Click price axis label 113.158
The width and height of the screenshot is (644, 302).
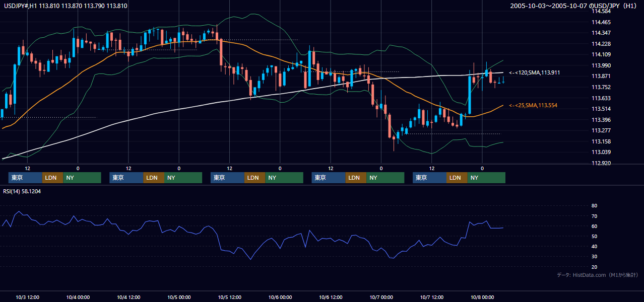coord(601,141)
